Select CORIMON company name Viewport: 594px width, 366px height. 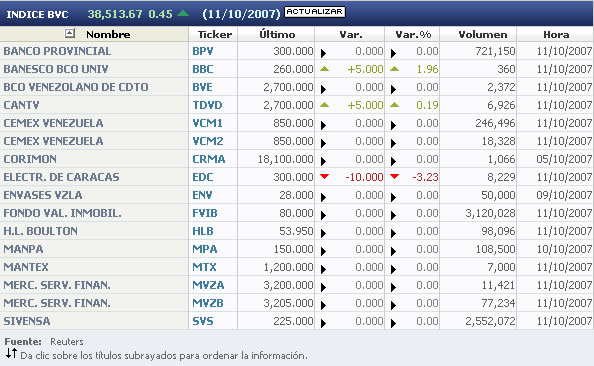click(30, 159)
